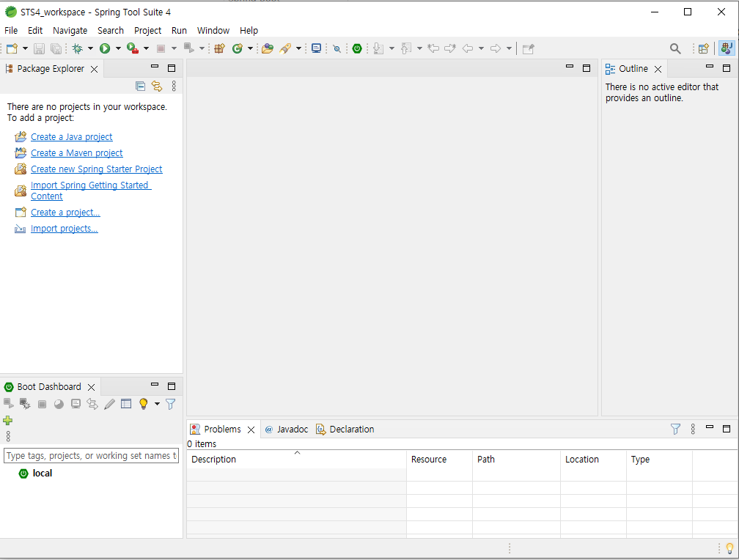Open Package Explorer view menu (three dots)
This screenshot has width=739, height=560.
tap(174, 86)
